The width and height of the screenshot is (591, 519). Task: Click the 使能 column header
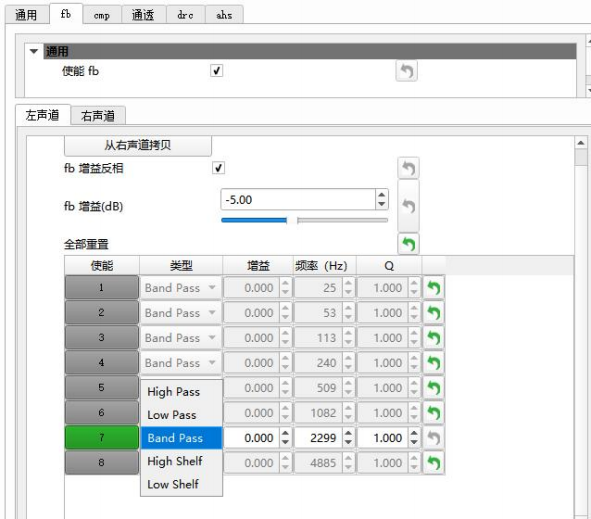[x=102, y=265]
